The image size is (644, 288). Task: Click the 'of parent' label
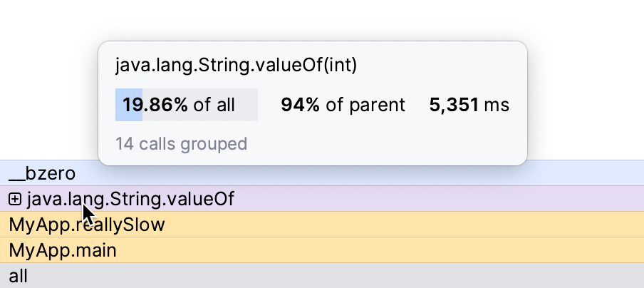click(x=365, y=105)
